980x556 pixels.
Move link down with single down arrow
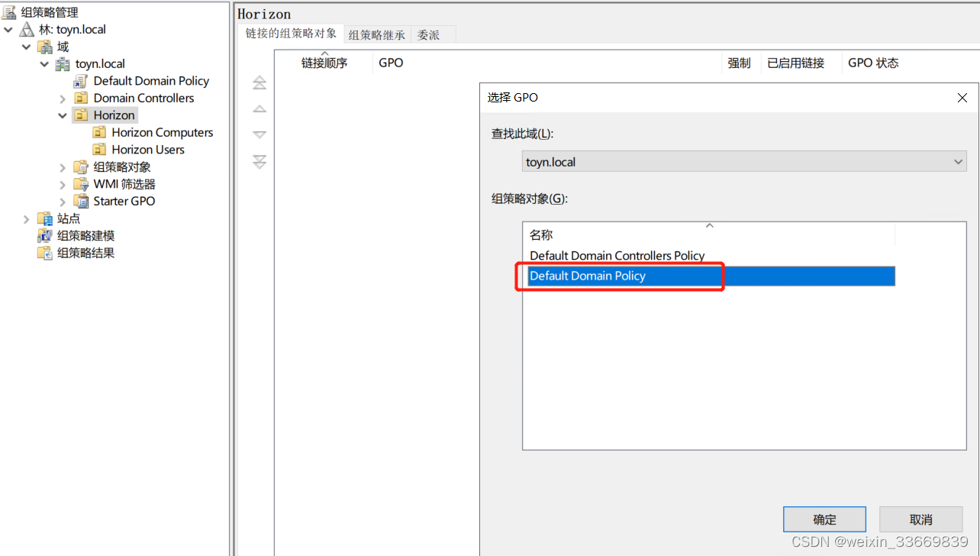point(260,134)
